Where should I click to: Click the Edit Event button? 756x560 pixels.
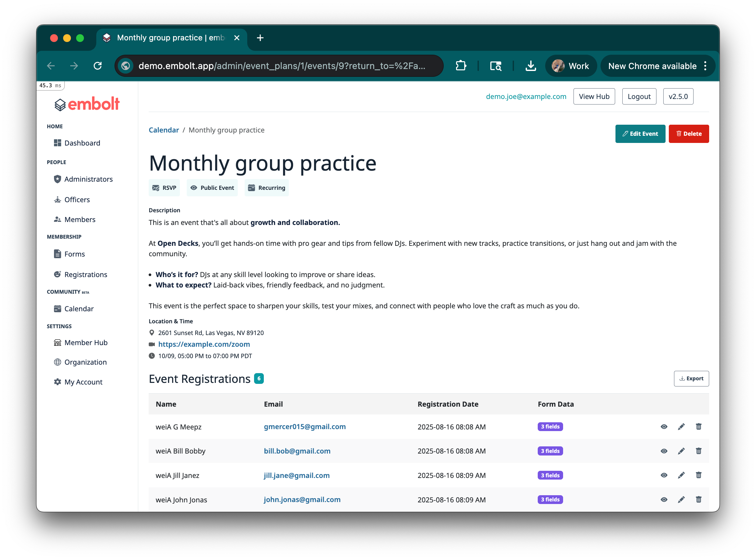pos(640,133)
